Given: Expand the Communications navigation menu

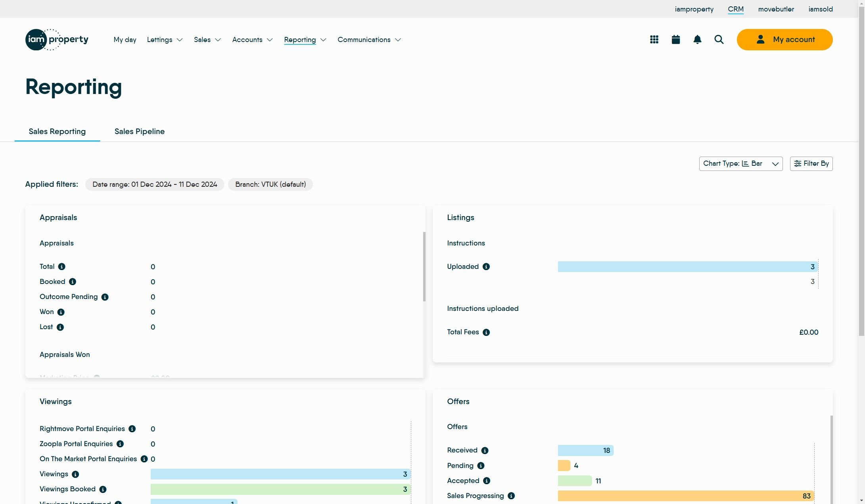Looking at the screenshot, I should coord(369,40).
